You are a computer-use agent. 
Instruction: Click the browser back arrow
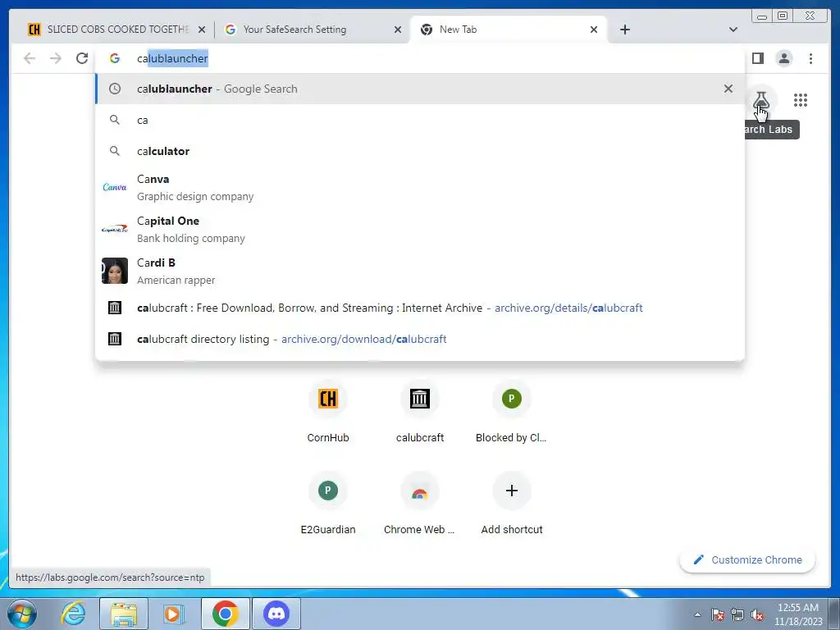(x=30, y=58)
